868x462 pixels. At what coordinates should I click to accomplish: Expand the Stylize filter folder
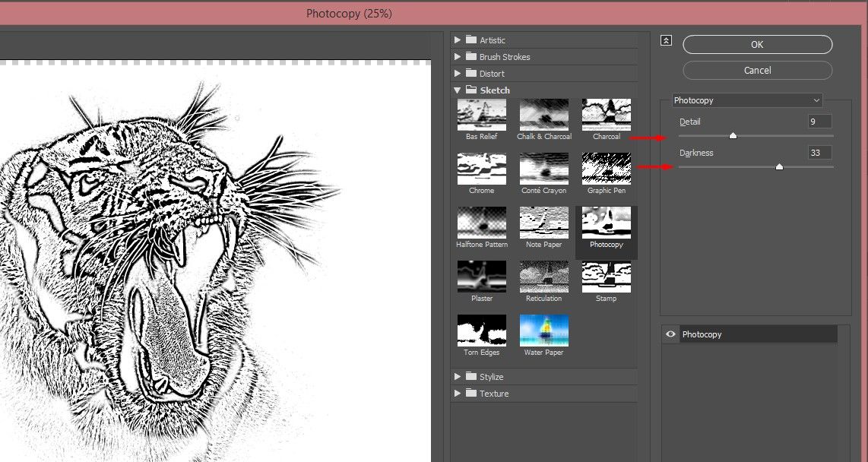[x=458, y=376]
